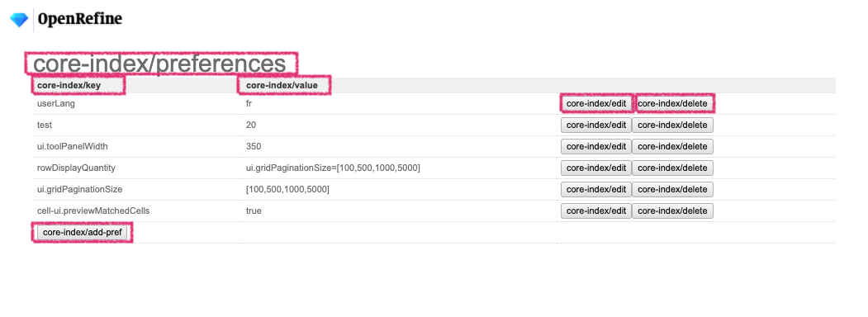
Task: Edit the cell-ui.previewMatchedCells preference
Action: tap(596, 211)
